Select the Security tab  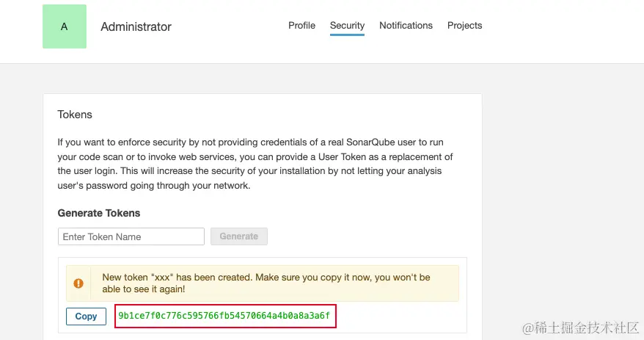point(347,26)
